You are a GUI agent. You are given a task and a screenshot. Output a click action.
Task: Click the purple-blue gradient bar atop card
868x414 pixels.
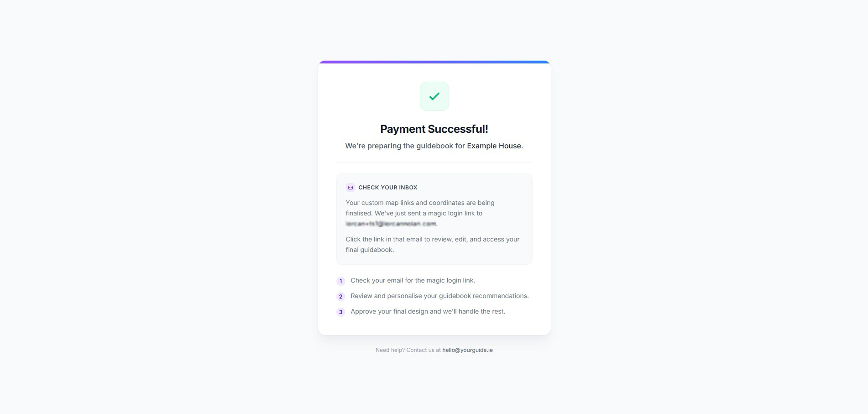pyautogui.click(x=434, y=62)
